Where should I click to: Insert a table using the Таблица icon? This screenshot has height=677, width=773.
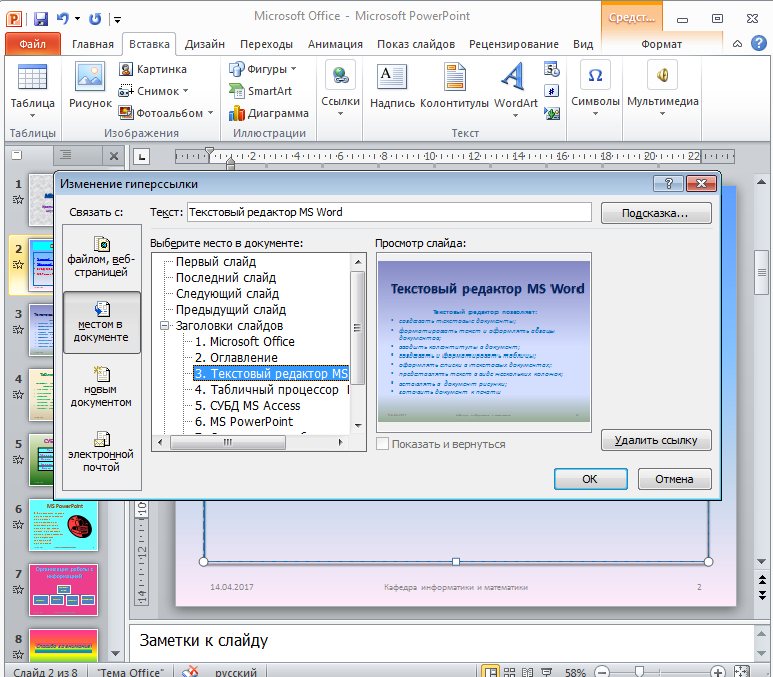33,77
